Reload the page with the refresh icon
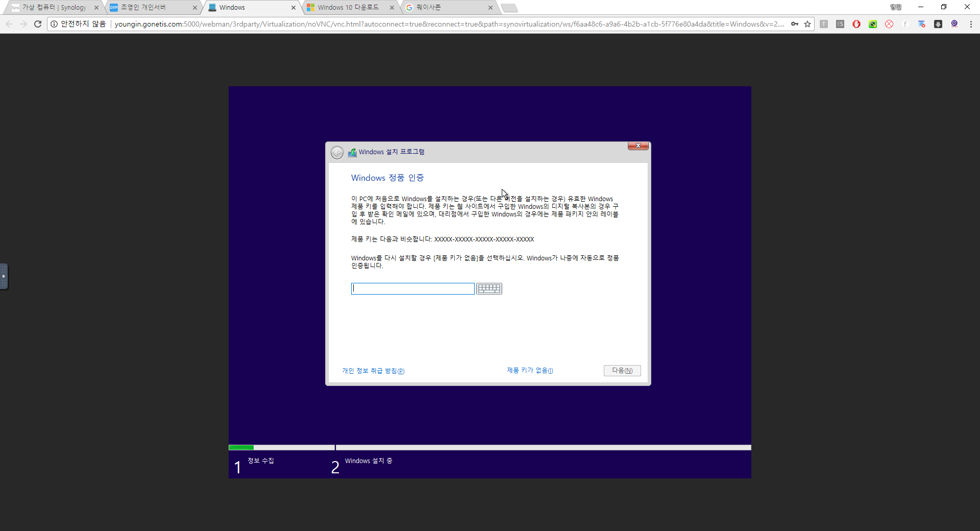The height and width of the screenshot is (531, 980). [38, 24]
